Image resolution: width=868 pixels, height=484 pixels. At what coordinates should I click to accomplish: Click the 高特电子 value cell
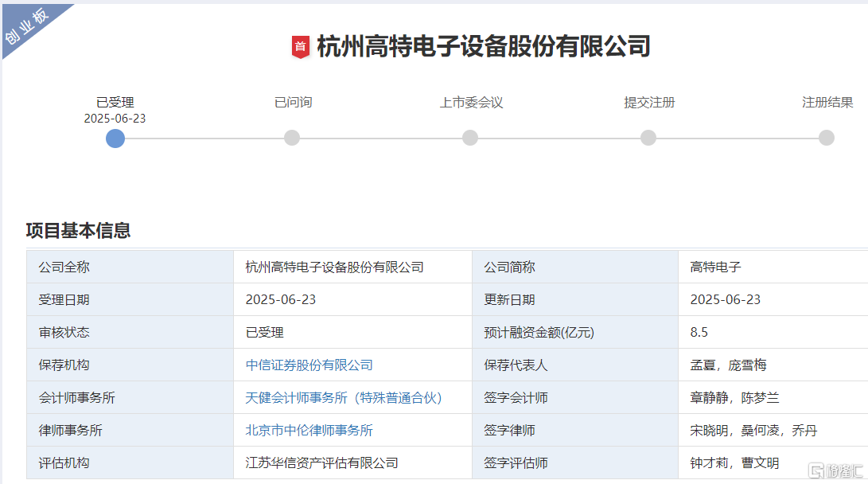pyautogui.click(x=773, y=267)
